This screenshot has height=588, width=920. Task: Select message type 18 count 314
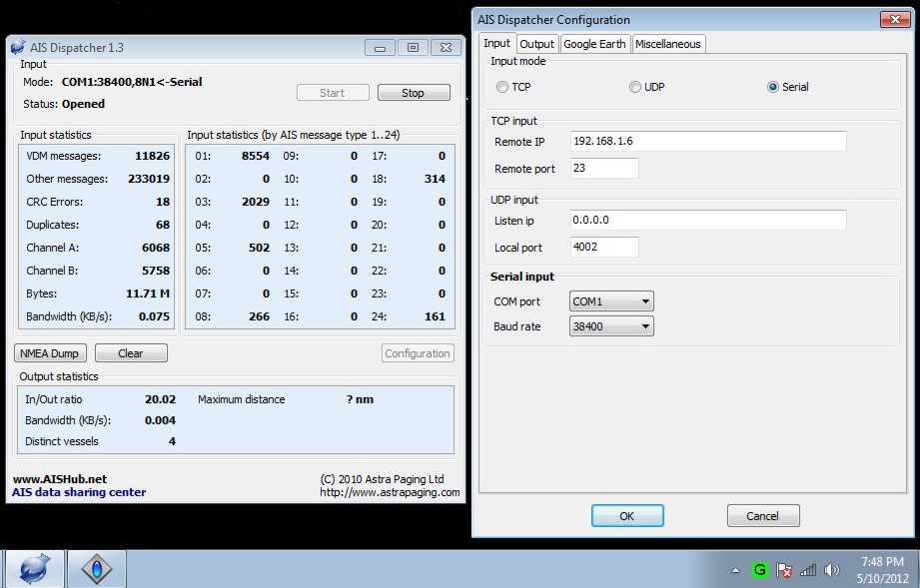coord(435,179)
